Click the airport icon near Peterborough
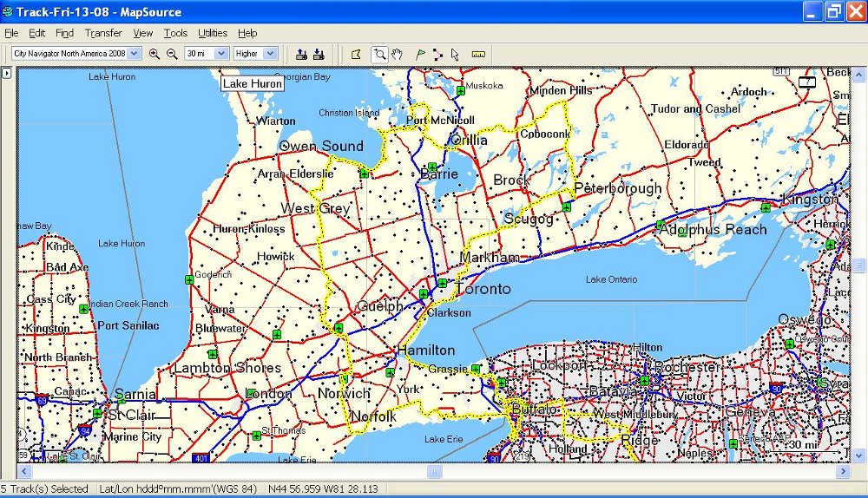868x498 pixels. click(566, 207)
